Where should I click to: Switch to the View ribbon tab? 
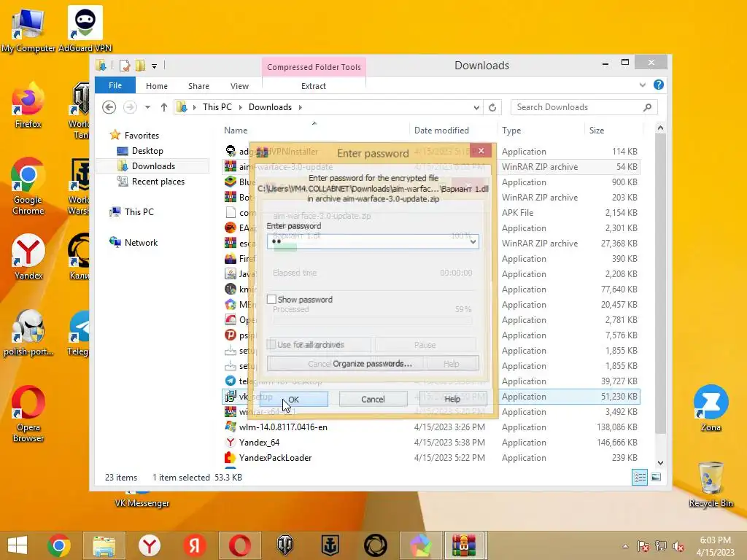[x=239, y=86]
